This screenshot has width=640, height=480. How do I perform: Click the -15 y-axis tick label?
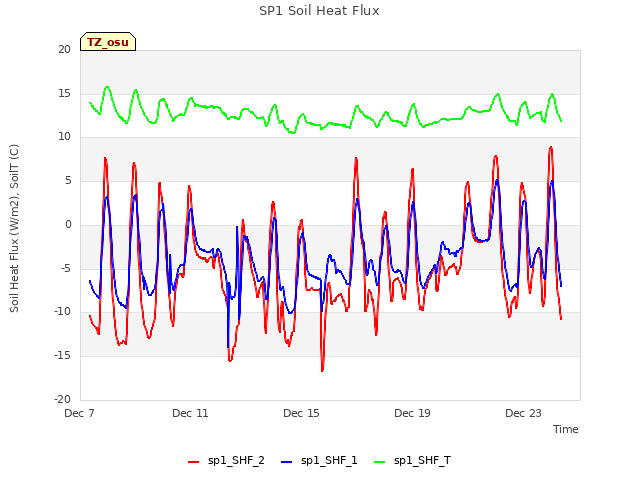coord(63,356)
